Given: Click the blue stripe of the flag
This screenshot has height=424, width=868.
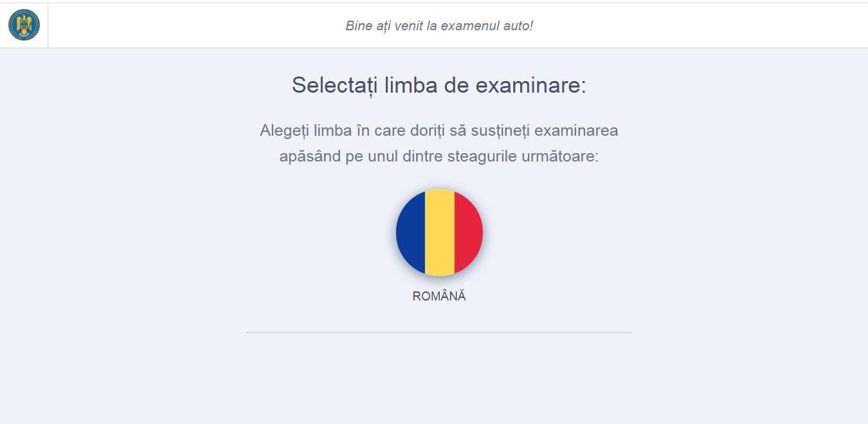Looking at the screenshot, I should click(410, 232).
